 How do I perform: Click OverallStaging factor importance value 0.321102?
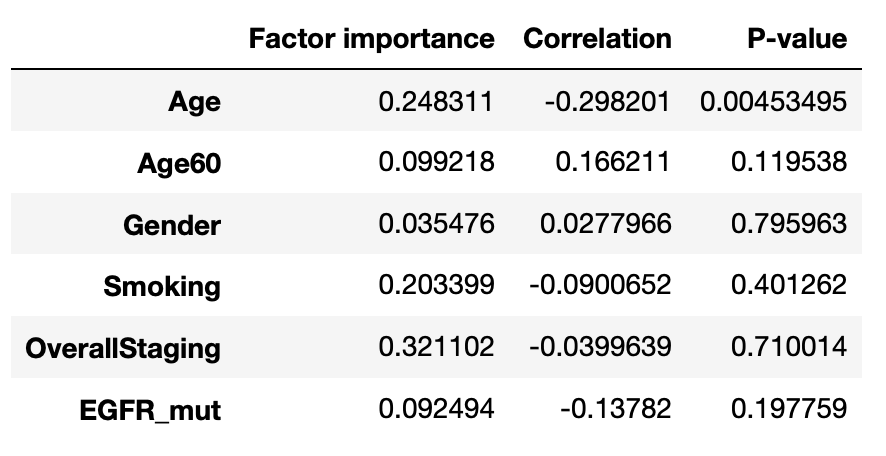[436, 348]
